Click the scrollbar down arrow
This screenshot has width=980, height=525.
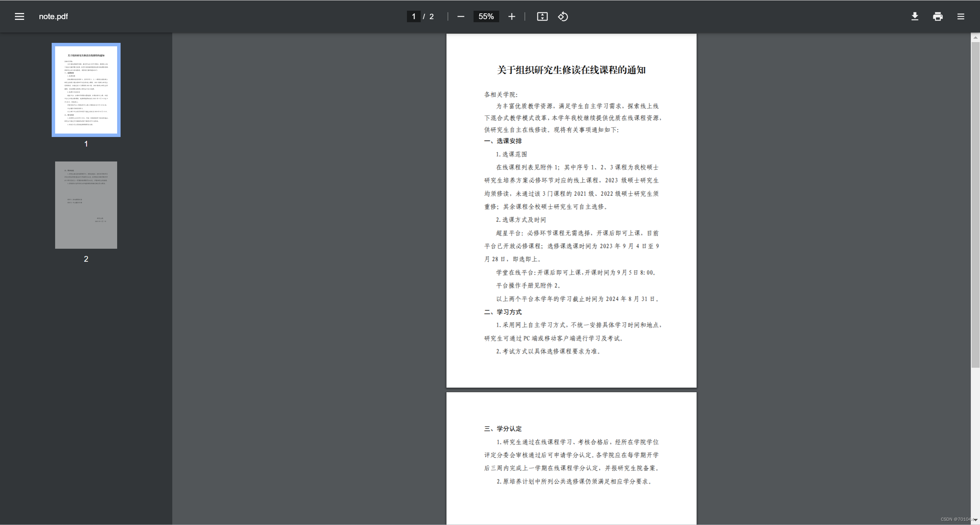click(x=975, y=520)
